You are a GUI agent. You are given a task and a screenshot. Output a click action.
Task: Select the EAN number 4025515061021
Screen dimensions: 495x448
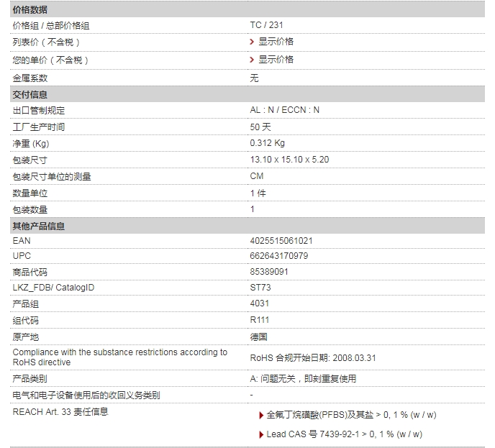coord(281,241)
